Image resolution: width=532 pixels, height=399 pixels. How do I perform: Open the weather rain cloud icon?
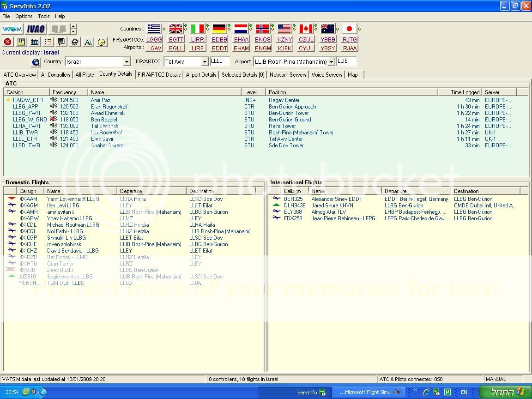coord(75,42)
